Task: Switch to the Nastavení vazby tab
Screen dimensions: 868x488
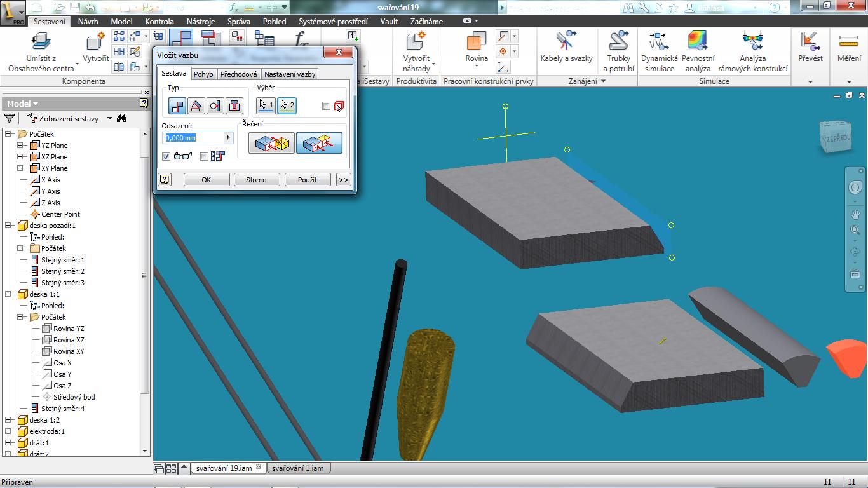Action: click(x=290, y=74)
